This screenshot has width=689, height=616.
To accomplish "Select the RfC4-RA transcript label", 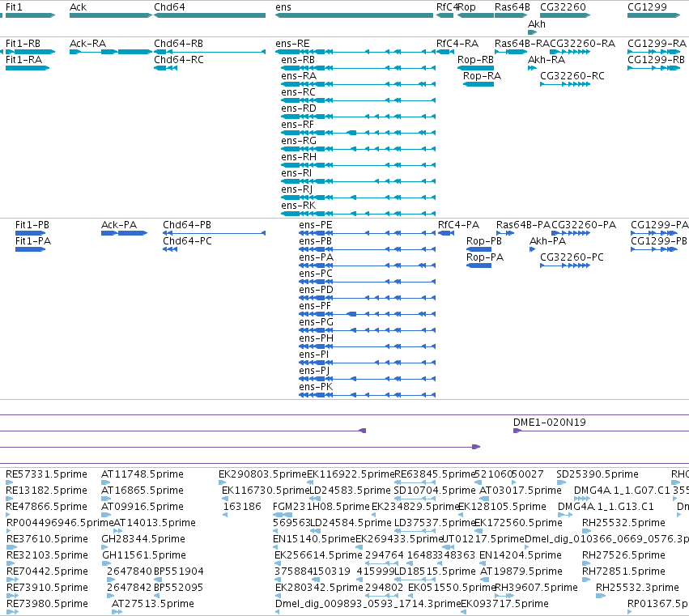I will [x=457, y=44].
